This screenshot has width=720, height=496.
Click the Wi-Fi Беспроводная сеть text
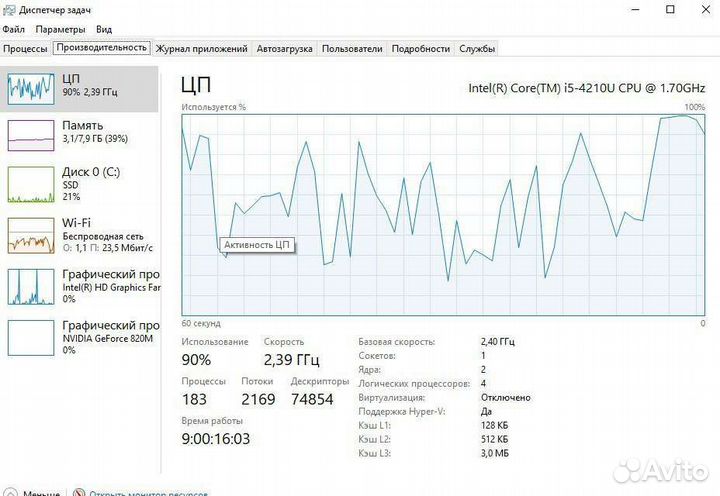103,237
